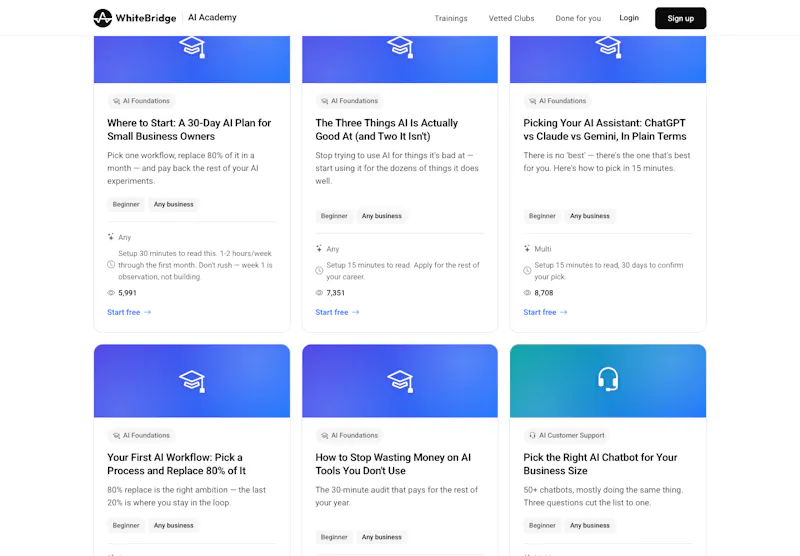Click the clock icon on the Picking Your AI Assistant card
The height and width of the screenshot is (556, 800).
pyautogui.click(x=527, y=271)
